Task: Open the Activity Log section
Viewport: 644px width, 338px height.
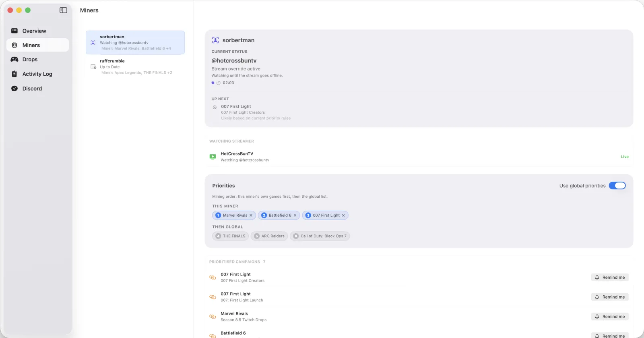Action: [x=38, y=74]
